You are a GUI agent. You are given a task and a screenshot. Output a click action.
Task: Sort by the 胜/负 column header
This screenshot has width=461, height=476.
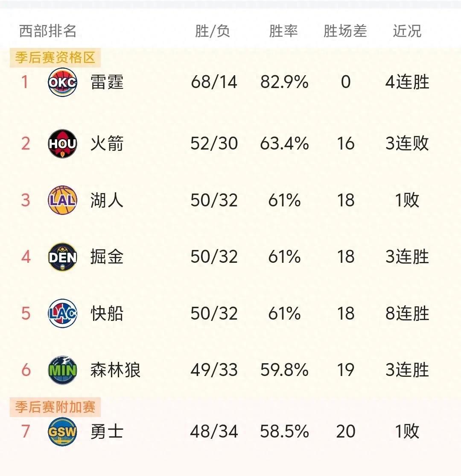point(212,31)
